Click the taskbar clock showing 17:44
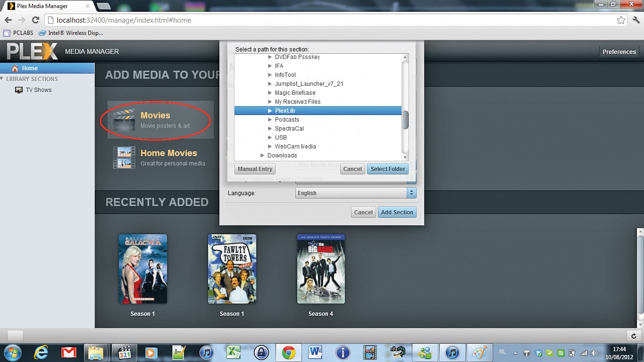 click(x=619, y=353)
